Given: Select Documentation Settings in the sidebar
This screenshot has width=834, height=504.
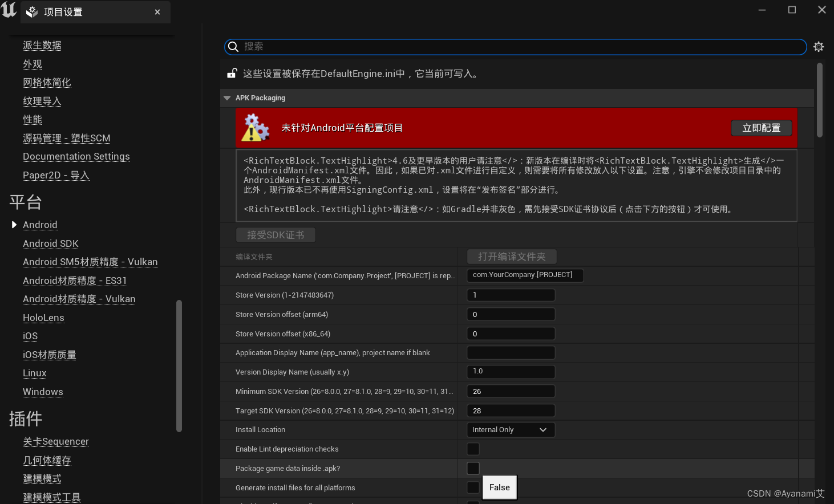Looking at the screenshot, I should click(76, 156).
